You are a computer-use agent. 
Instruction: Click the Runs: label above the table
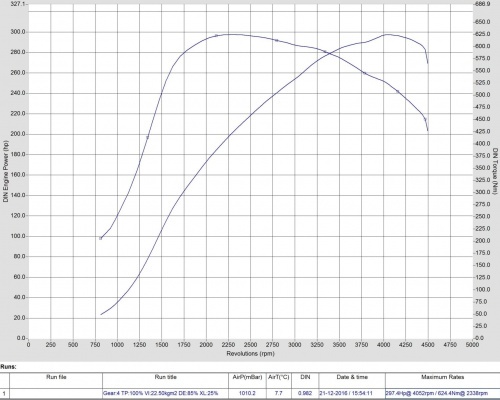8,367
